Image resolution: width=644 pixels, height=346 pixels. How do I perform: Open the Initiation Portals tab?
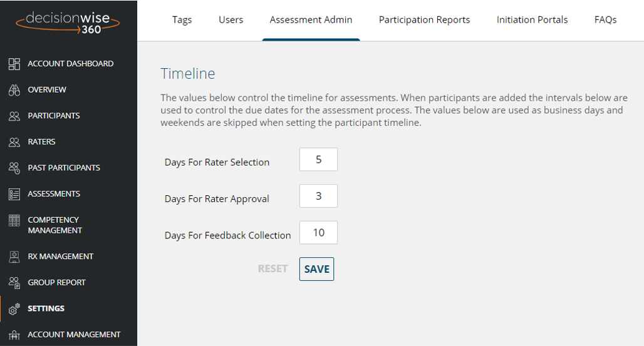(x=532, y=19)
